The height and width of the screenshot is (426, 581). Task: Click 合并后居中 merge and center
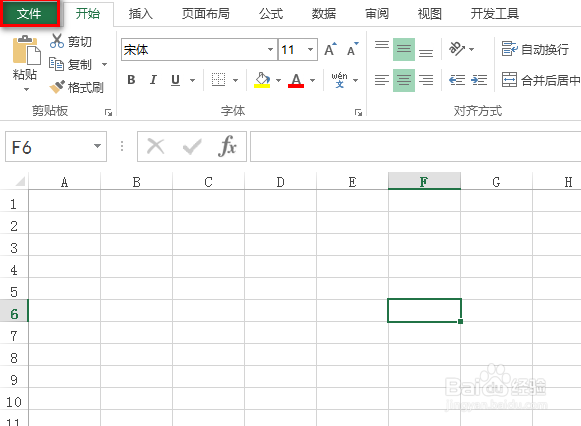pyautogui.click(x=541, y=80)
